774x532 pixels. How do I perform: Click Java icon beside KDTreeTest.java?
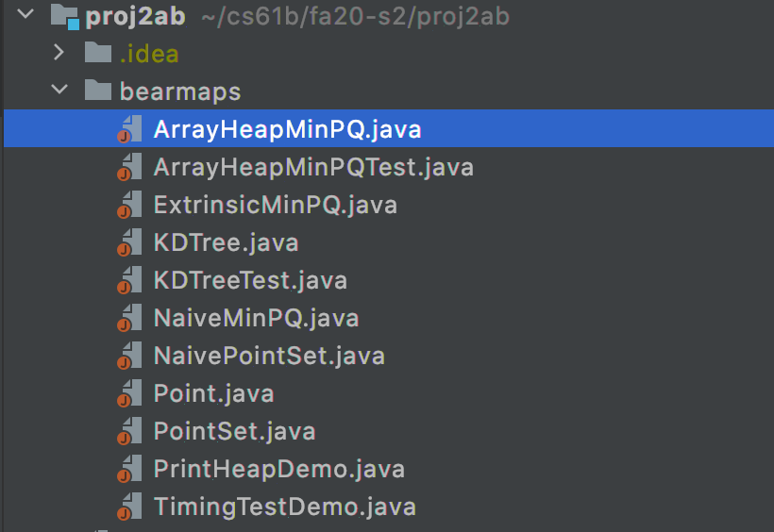pyautogui.click(x=129, y=280)
